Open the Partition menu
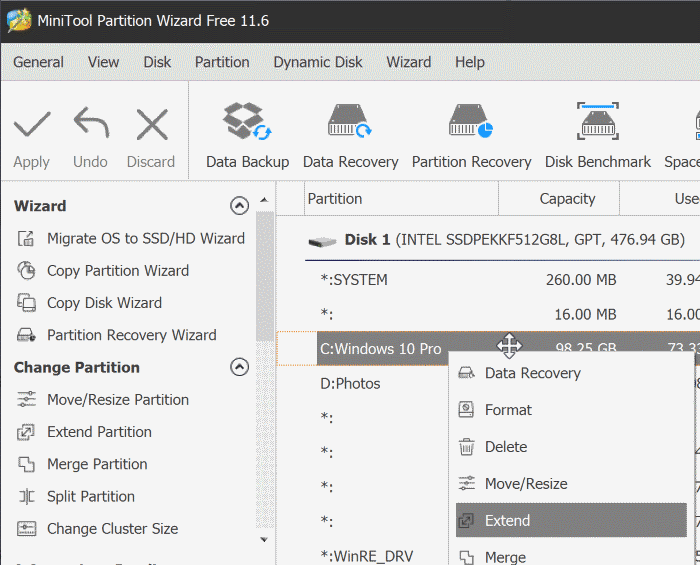This screenshot has width=700, height=565. pos(222,62)
